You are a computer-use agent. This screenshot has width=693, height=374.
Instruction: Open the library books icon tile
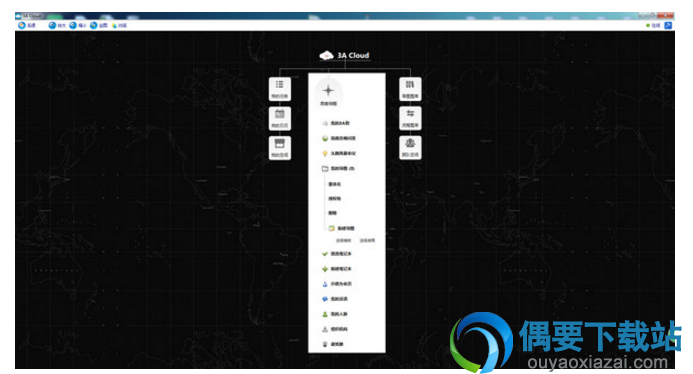point(410,89)
